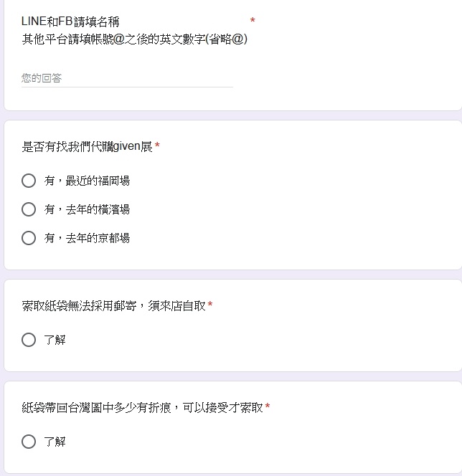The height and width of the screenshot is (476, 462).
Task: Click required asterisk beside 須來店自取 question
Action: coord(210,304)
